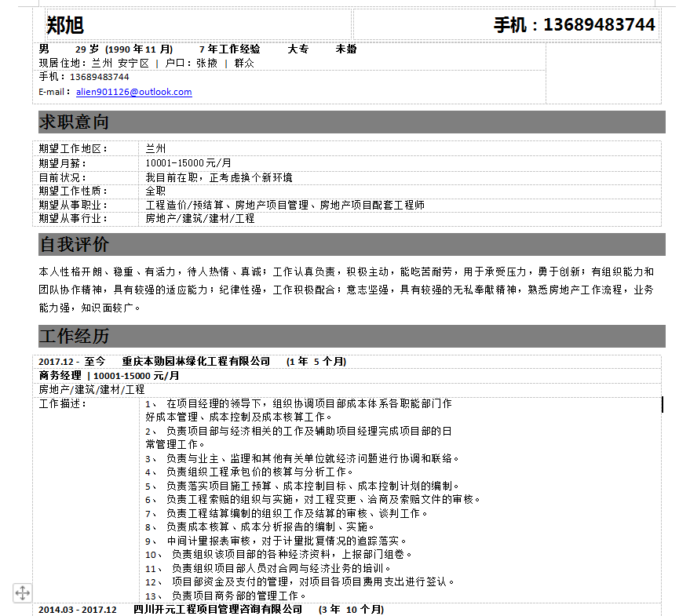The width and height of the screenshot is (690, 616).
Task: Click the 工作经历 section heading
Action: click(74, 336)
